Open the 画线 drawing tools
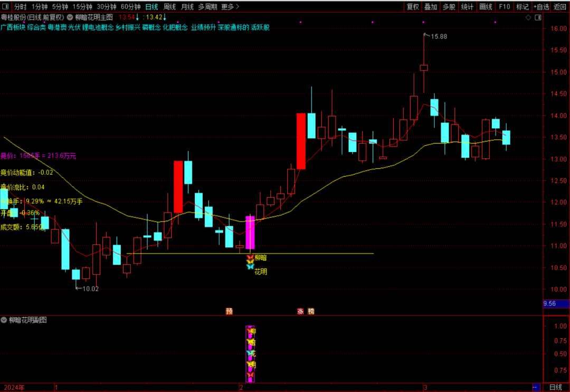This screenshot has height=392, width=570. click(x=486, y=7)
